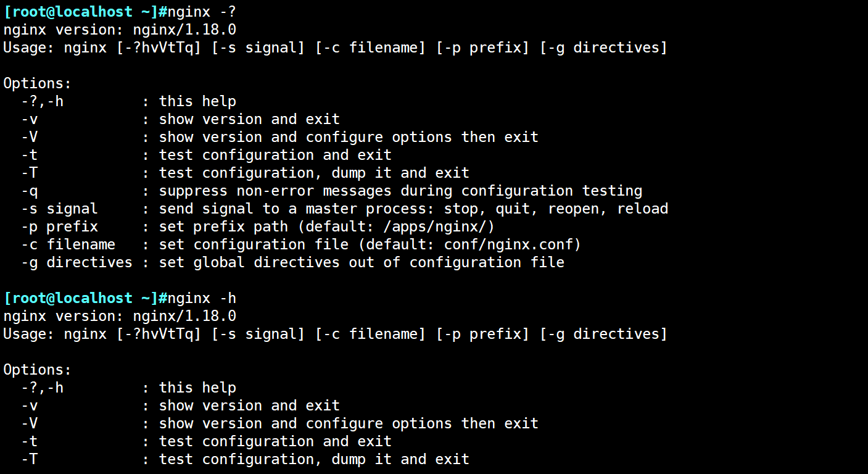Viewport: 868px width, 474px height.
Task: Click the "-q" option flag
Action: click(x=30, y=191)
